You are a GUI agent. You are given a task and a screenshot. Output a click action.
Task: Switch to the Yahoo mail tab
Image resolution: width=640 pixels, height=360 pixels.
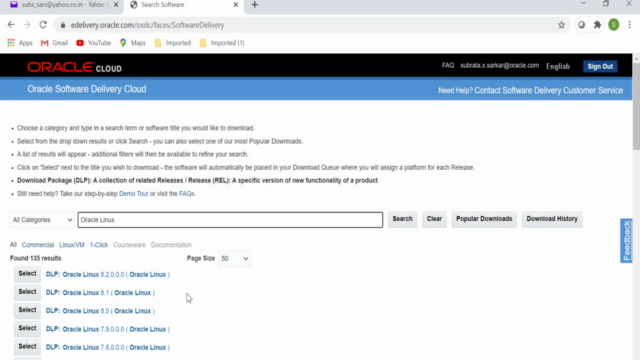click(x=61, y=5)
